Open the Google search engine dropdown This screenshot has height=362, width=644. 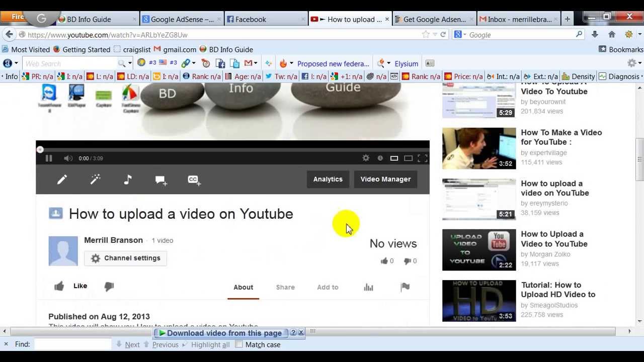[x=460, y=35]
